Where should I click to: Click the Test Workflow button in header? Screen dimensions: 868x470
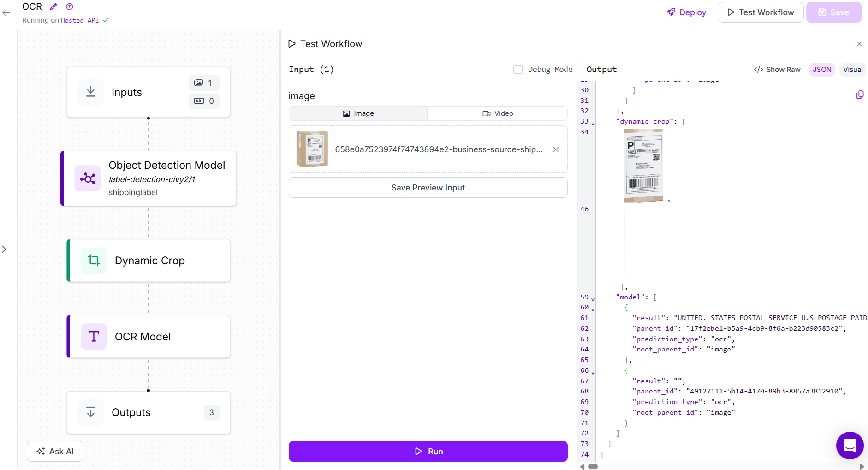761,12
